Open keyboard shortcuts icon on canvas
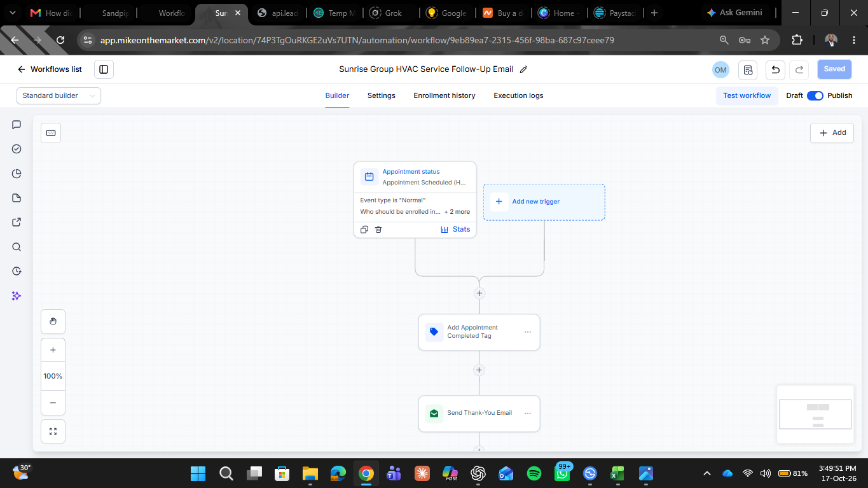Image resolution: width=868 pixels, height=488 pixels. 51,133
